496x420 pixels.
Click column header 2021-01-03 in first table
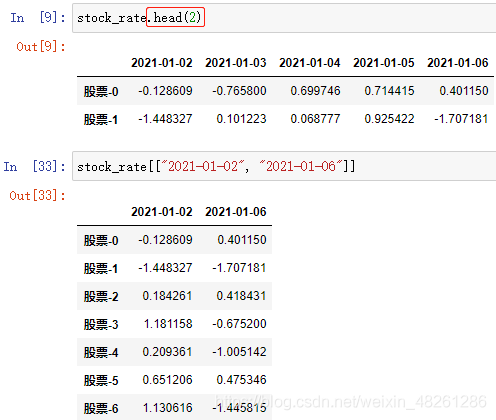point(236,63)
